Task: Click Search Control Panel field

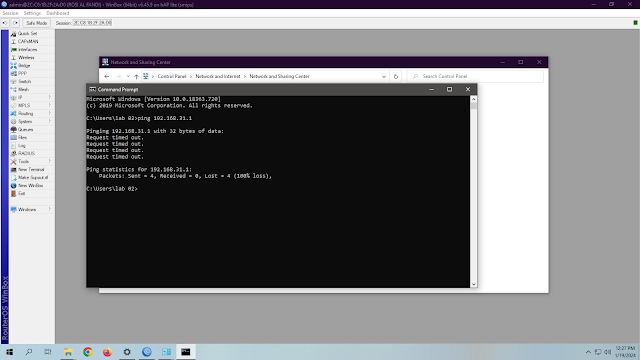Action: (476, 76)
